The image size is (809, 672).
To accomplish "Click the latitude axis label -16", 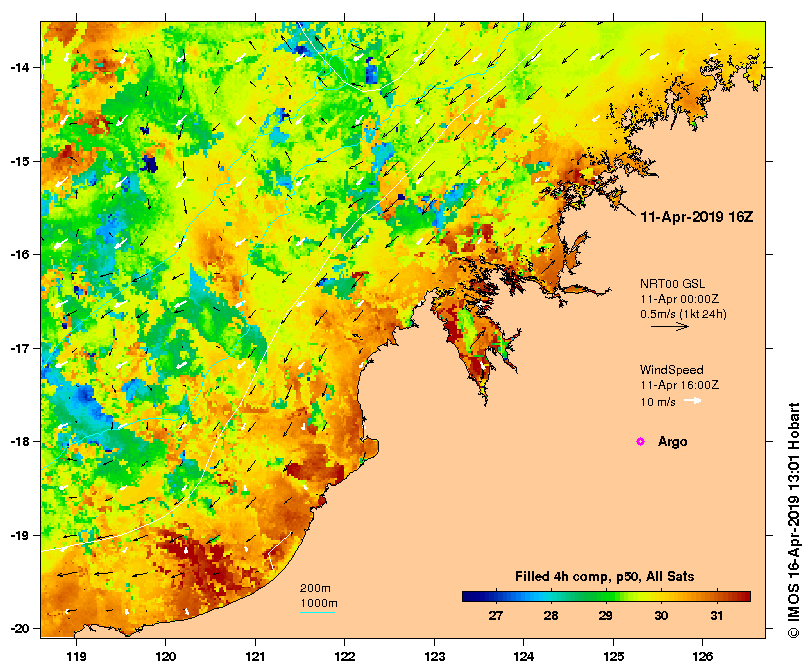I will [x=20, y=254].
